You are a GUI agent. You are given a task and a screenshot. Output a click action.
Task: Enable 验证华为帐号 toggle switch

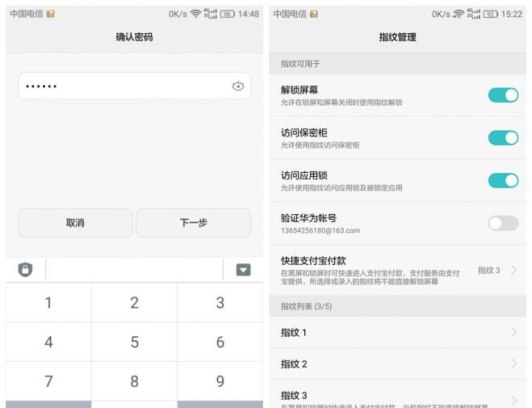(x=503, y=223)
